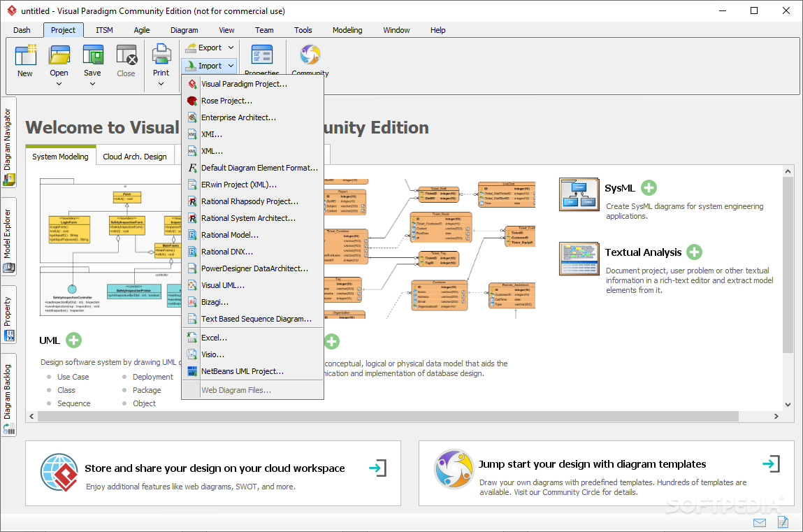Click the document note icon in status bar
Image resolution: width=803 pixels, height=532 pixels.
[783, 522]
